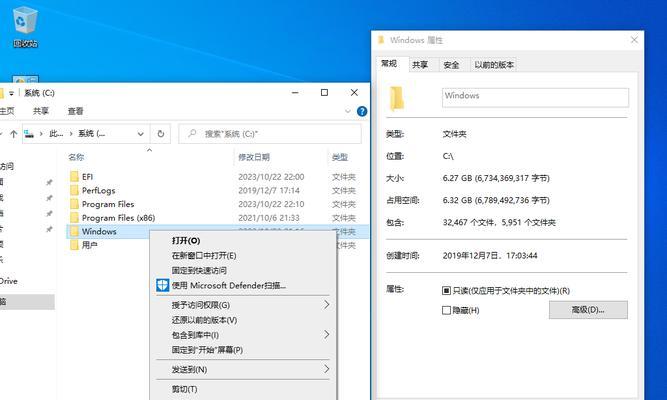Choose 还原以前的版本(V)
This screenshot has height=400, width=667.
tap(204, 320)
